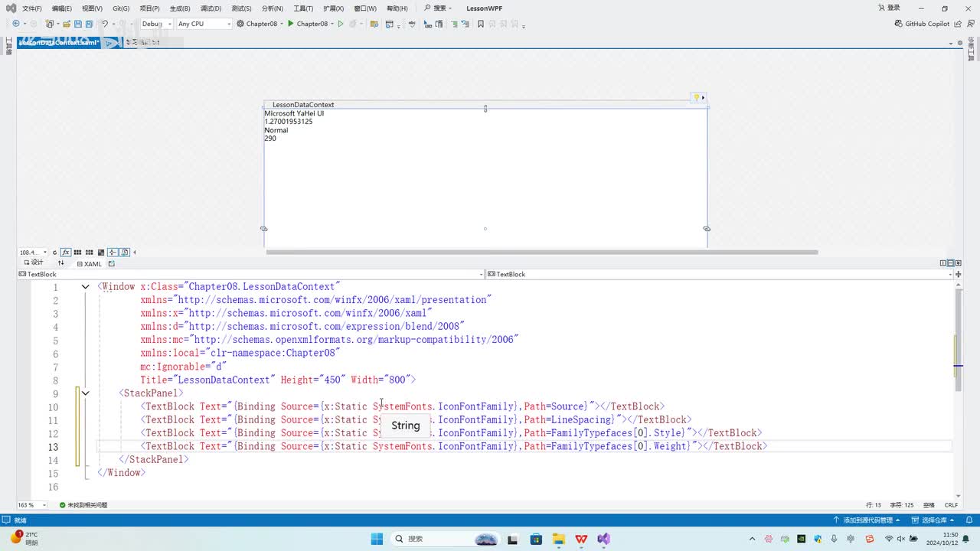Click the undo arrow icon

105,24
